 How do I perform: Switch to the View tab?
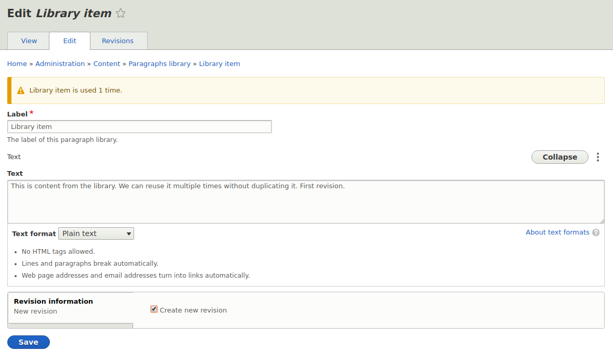coord(29,41)
